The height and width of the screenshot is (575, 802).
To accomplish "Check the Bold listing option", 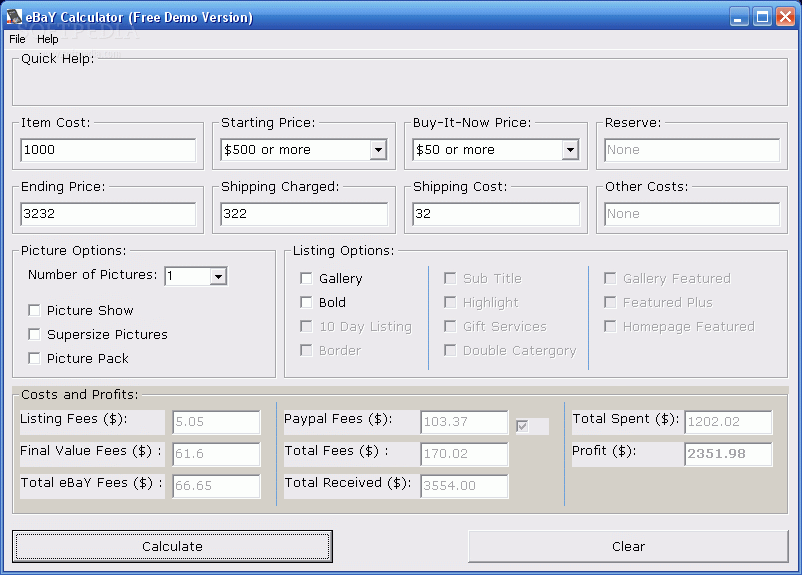I will [x=306, y=302].
